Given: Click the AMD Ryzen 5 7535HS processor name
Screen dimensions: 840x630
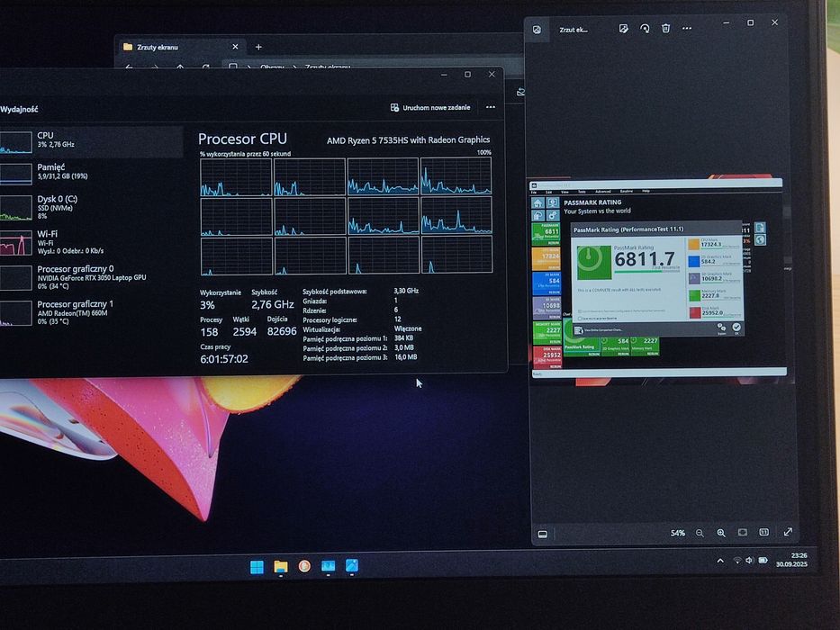Looking at the screenshot, I should tap(408, 139).
